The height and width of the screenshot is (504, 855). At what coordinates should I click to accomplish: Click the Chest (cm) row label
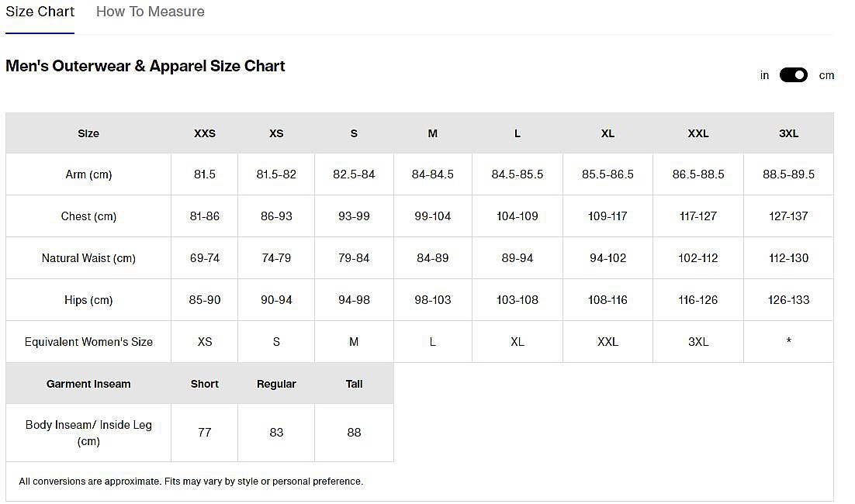pos(88,216)
